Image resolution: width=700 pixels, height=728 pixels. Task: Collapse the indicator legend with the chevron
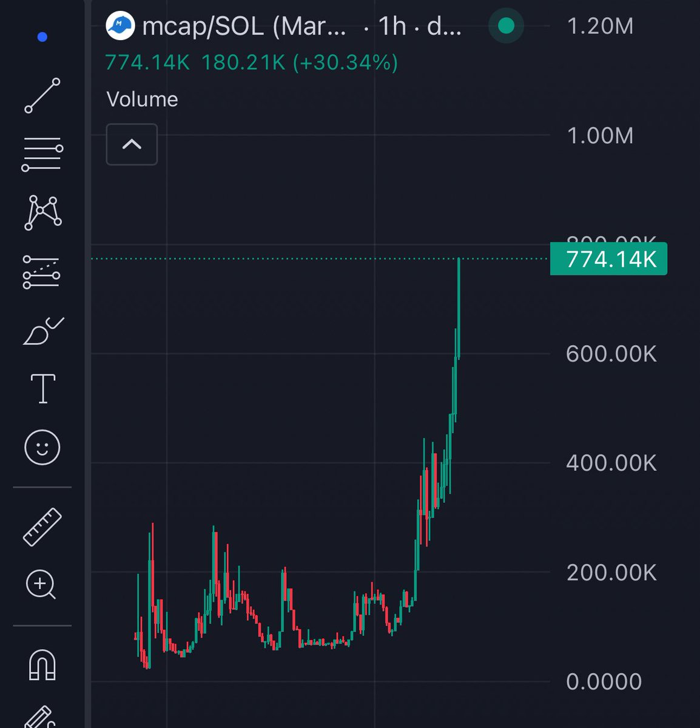click(132, 144)
